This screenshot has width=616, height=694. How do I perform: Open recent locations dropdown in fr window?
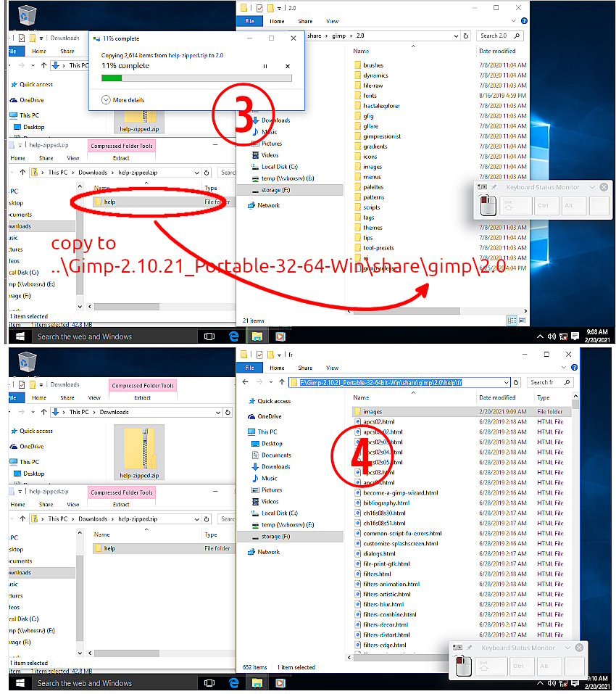(270, 382)
